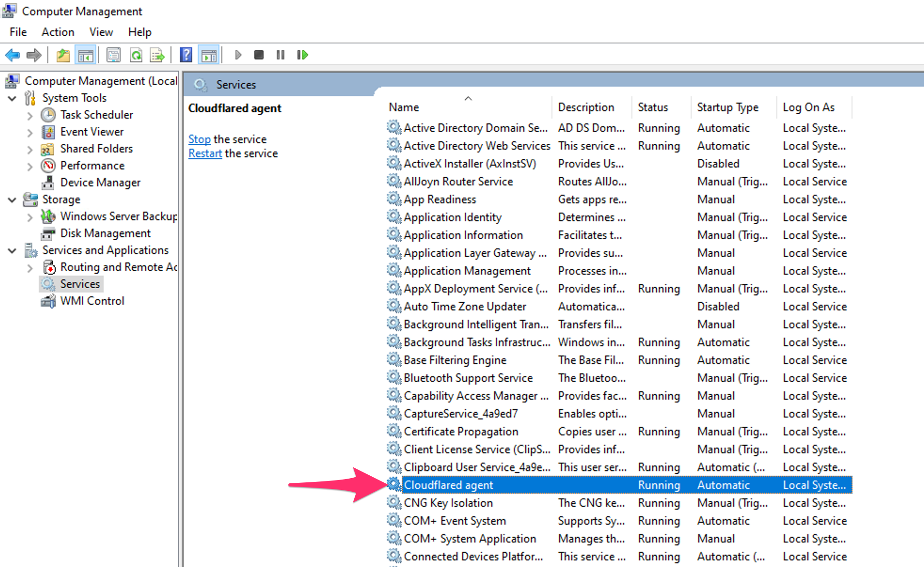Open the View menu
Screen dimensions: 924x567
[101, 31]
